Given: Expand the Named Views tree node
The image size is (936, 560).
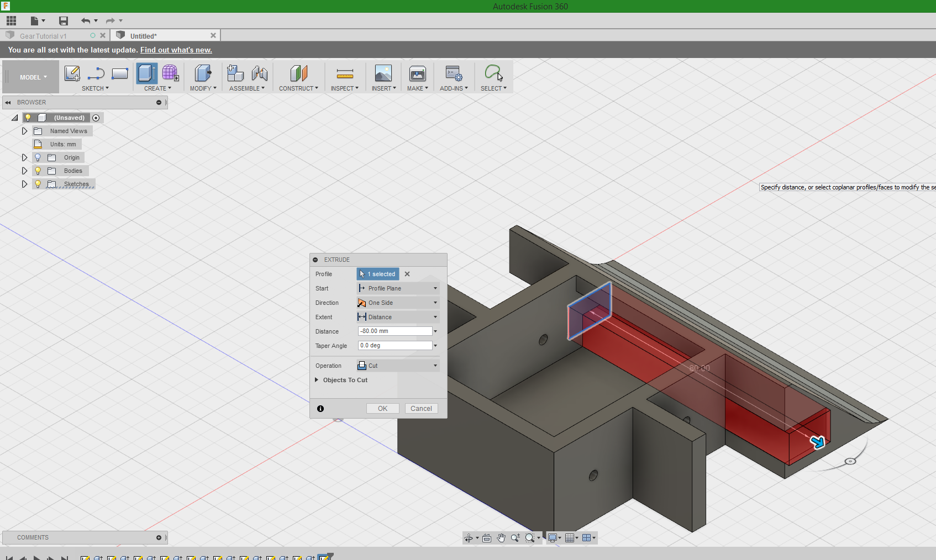Looking at the screenshot, I should point(24,131).
